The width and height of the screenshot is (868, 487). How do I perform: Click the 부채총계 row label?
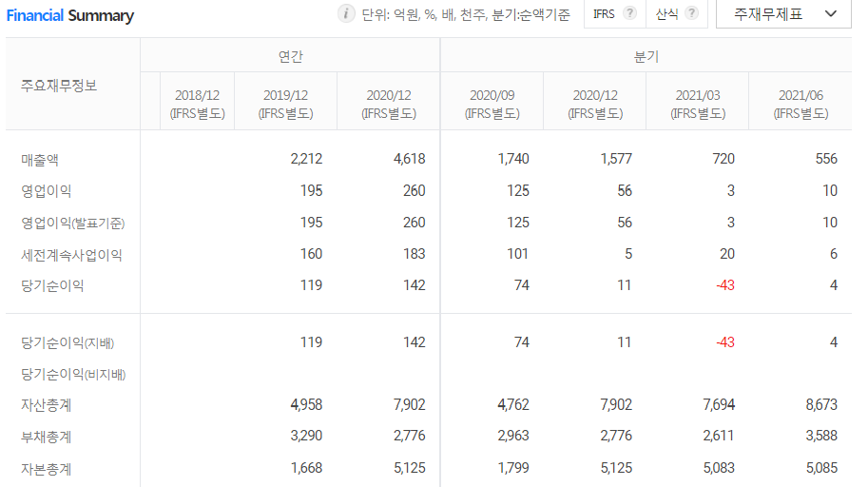coord(46,437)
